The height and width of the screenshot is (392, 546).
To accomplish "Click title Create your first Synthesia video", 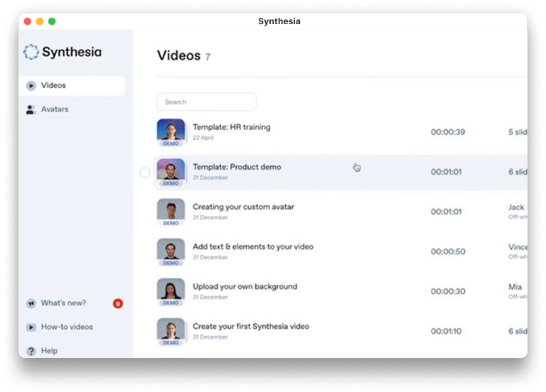I will click(251, 326).
